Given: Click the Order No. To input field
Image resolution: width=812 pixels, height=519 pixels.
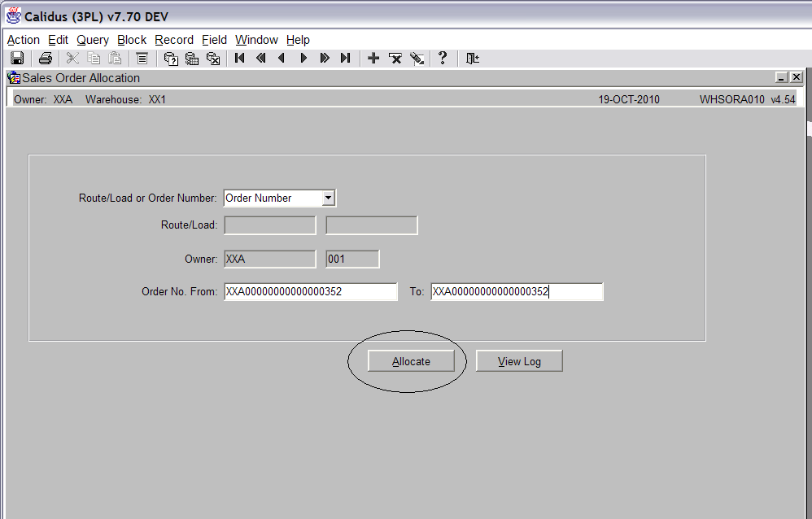Looking at the screenshot, I should pos(517,291).
